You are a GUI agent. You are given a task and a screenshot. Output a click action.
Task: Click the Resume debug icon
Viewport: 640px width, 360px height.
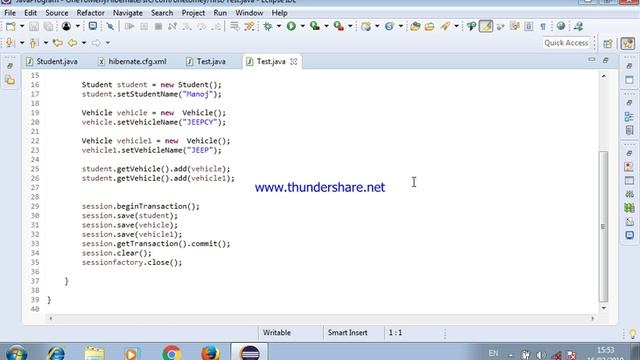[129, 27]
